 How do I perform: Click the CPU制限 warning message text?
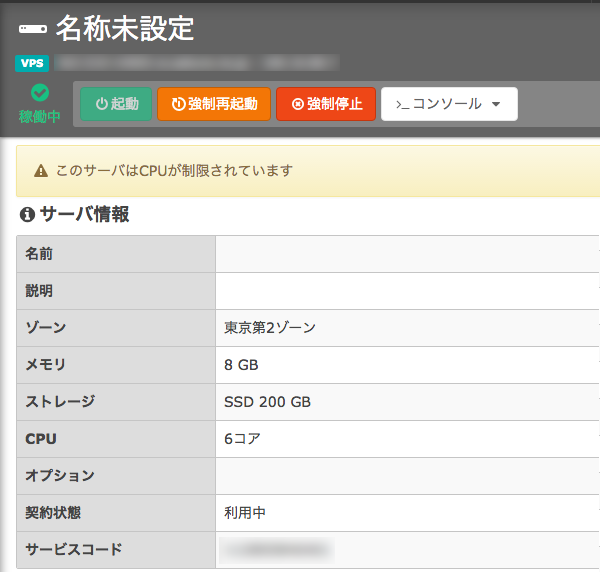pyautogui.click(x=174, y=171)
